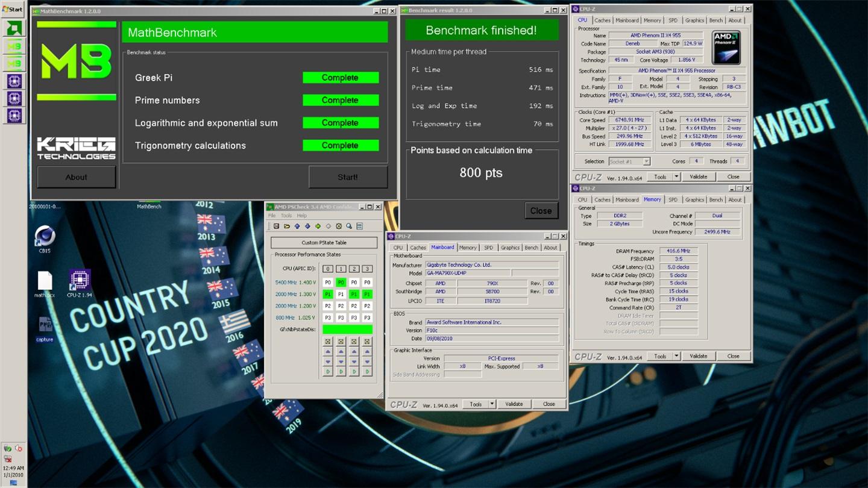Toggle P0 state for CPU 3
Image resolution: width=868 pixels, height=488 pixels.
click(367, 283)
